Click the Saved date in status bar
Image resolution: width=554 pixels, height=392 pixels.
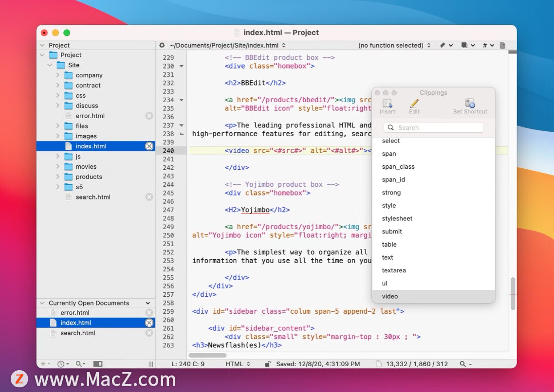[x=318, y=364]
